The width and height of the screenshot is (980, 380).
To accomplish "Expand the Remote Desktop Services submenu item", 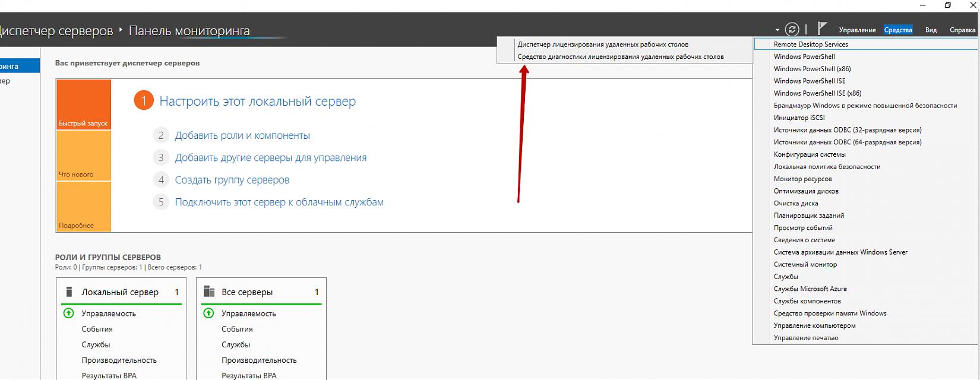I will [811, 45].
